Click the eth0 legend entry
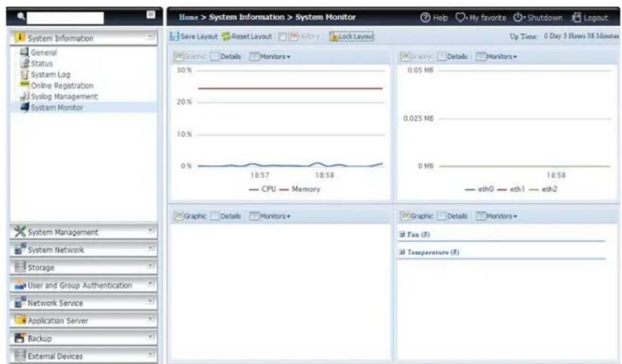The image size is (622, 364). point(479,189)
